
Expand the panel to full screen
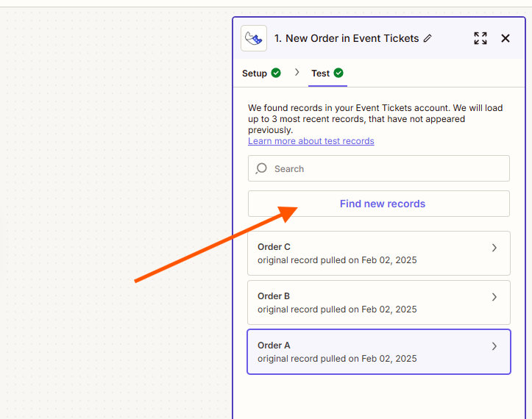pos(480,38)
